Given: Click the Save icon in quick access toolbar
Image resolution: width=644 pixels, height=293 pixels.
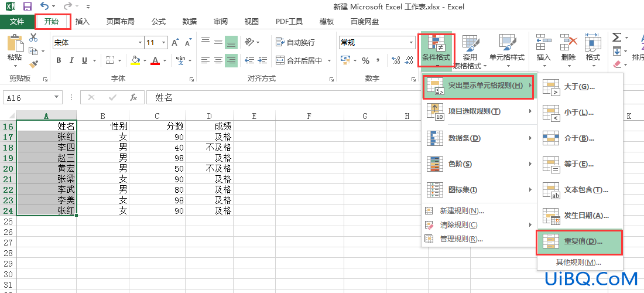Looking at the screenshot, I should click(x=28, y=6).
